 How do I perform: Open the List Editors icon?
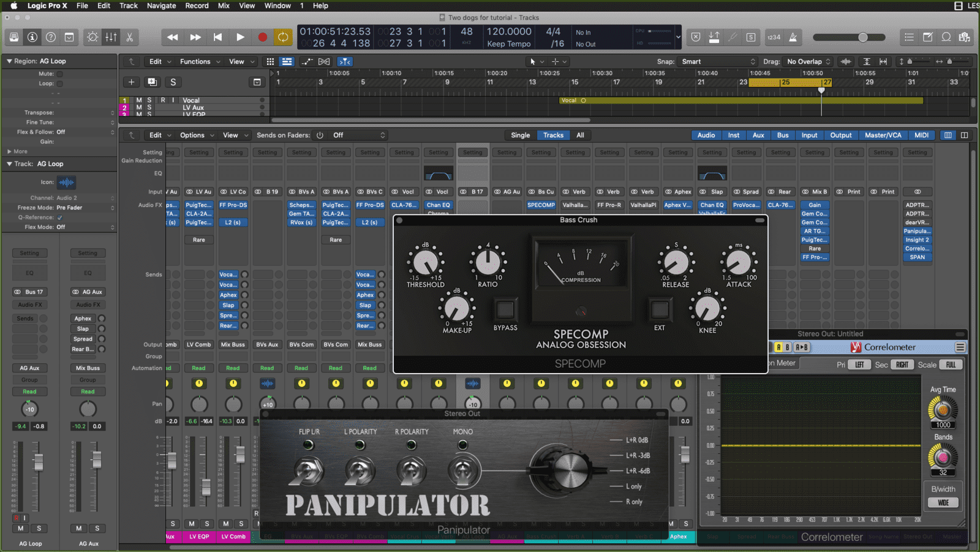point(910,37)
